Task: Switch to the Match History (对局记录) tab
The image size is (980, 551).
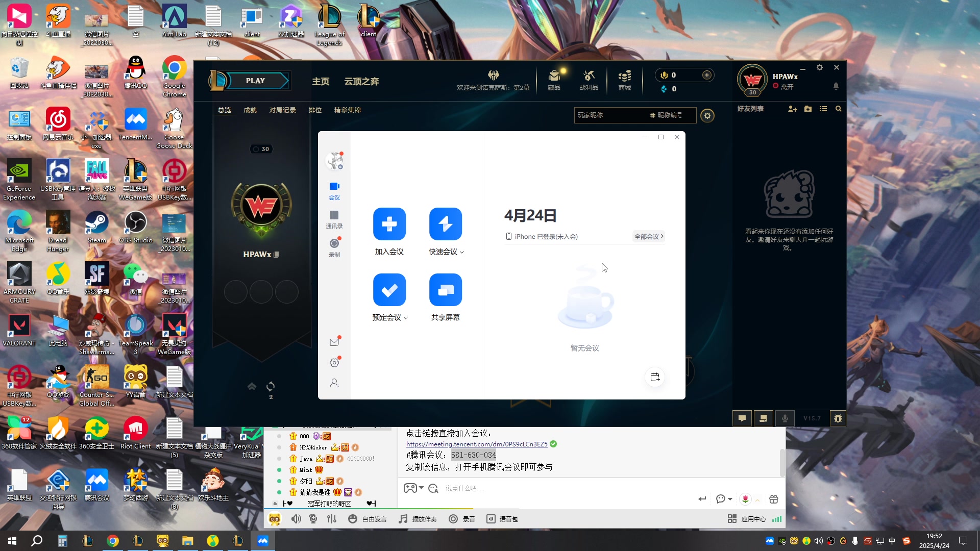Action: point(282,110)
